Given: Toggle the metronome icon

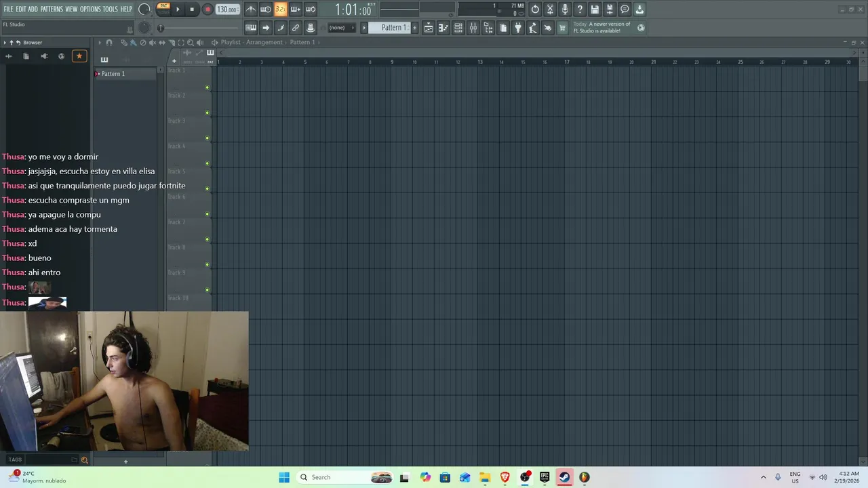Looking at the screenshot, I should (251, 9).
